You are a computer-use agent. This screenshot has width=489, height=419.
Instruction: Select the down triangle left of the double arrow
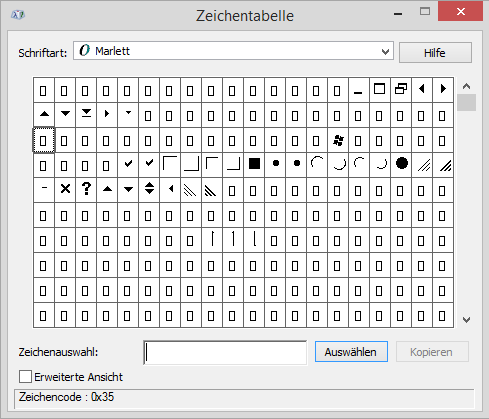[127, 191]
